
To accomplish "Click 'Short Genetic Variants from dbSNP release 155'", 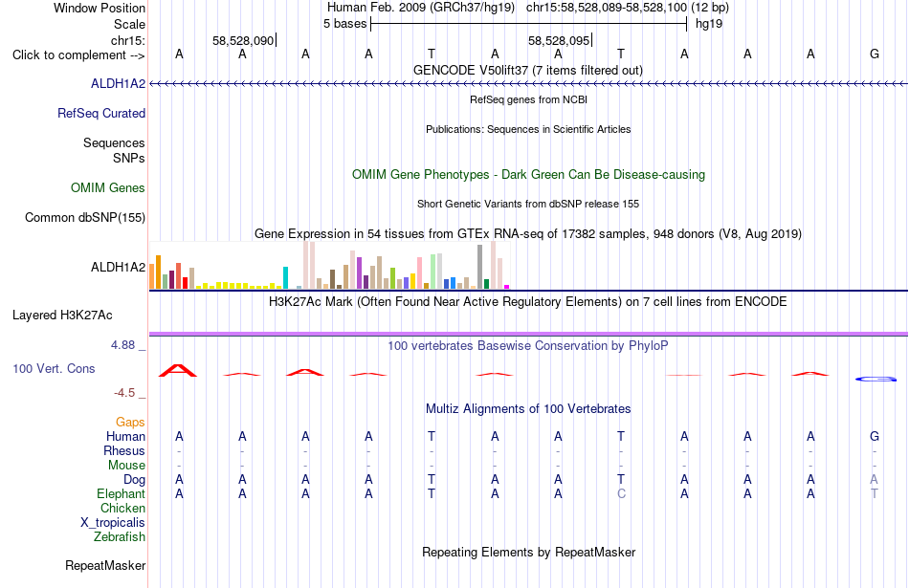I will click(x=528, y=204).
